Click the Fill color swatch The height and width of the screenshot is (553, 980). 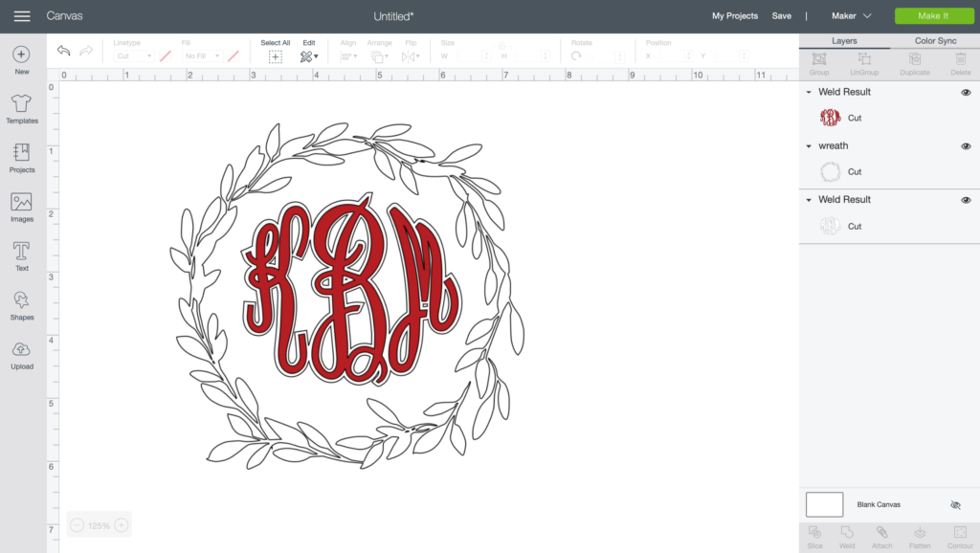click(234, 56)
